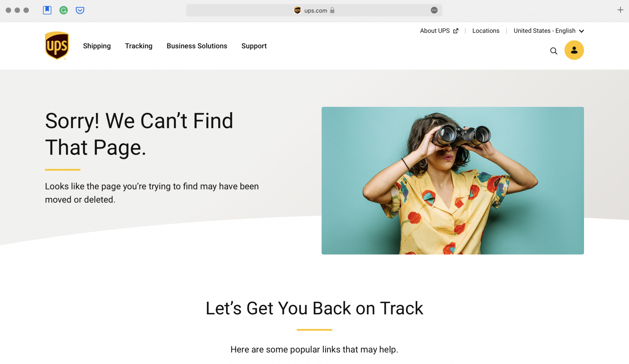Click the About UPS external link icon
The height and width of the screenshot is (364, 629).
[456, 31]
